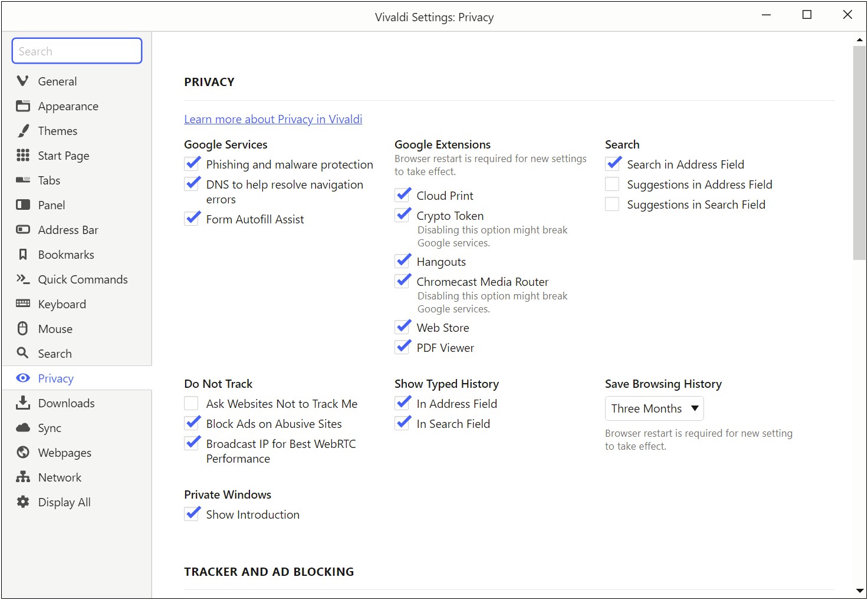Click the Panel icon in the sidebar
Viewport: 868px width, 600px height.
tap(22, 205)
